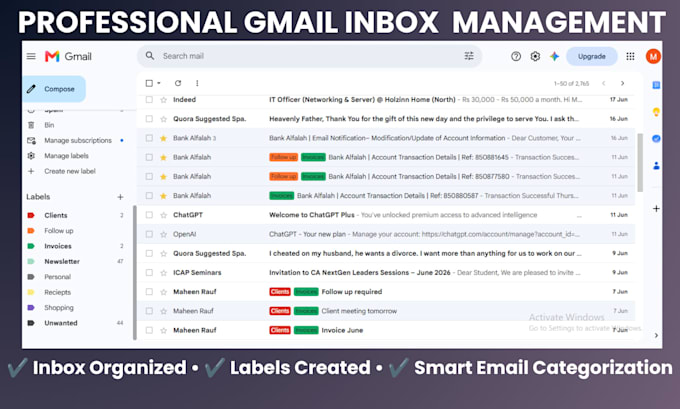The image size is (680, 409).
Task: Go to newer emails page arrow
Action: pos(603,83)
